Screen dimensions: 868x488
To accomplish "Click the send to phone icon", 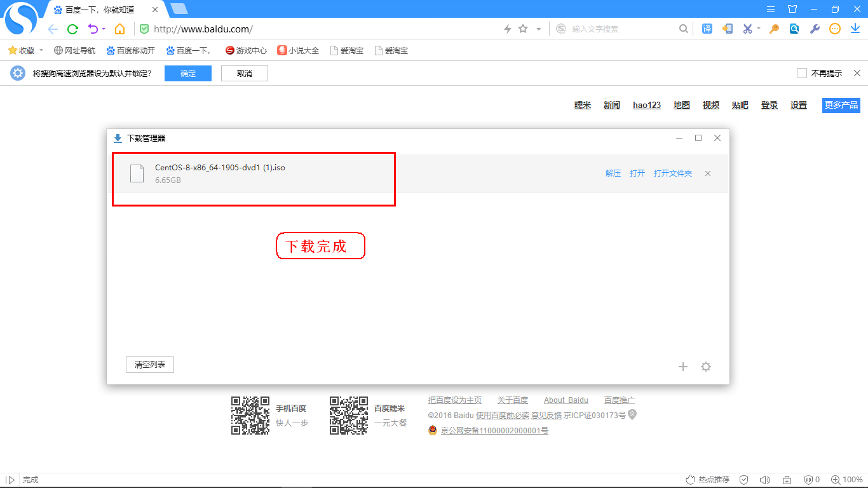I will tap(728, 29).
